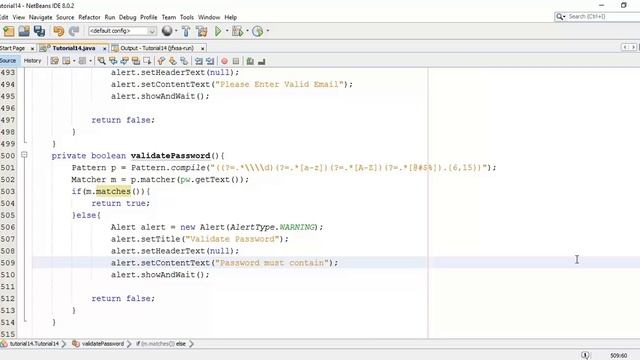This screenshot has height=360, width=640.
Task: Open the Source menu
Action: pos(65,17)
